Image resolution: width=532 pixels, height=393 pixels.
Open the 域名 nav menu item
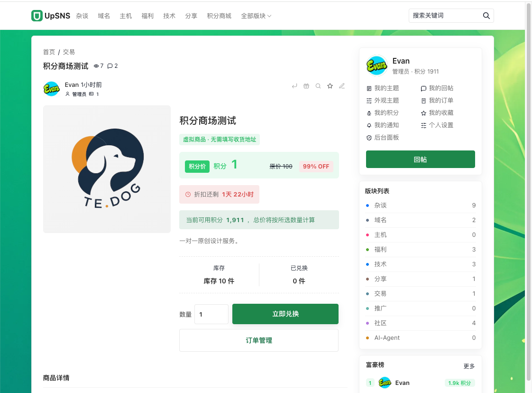[104, 16]
